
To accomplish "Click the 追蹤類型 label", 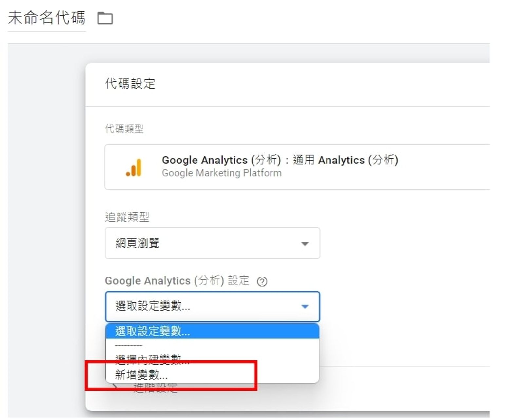I will 127,217.
